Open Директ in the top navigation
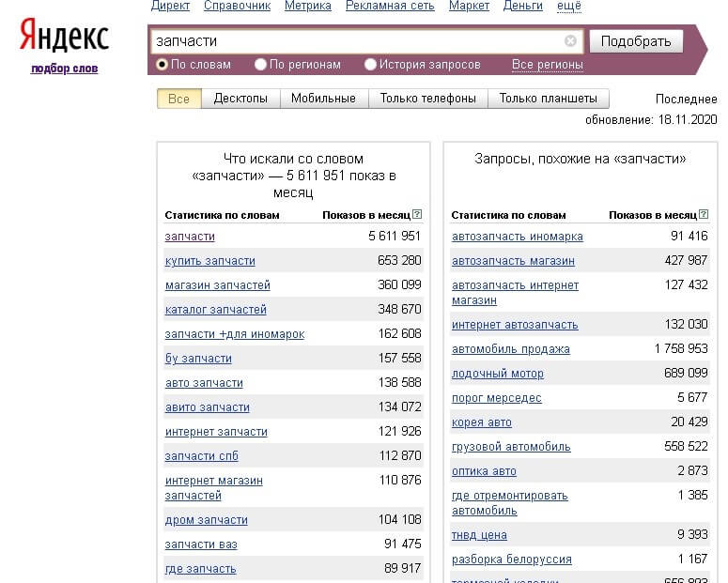 (x=170, y=6)
